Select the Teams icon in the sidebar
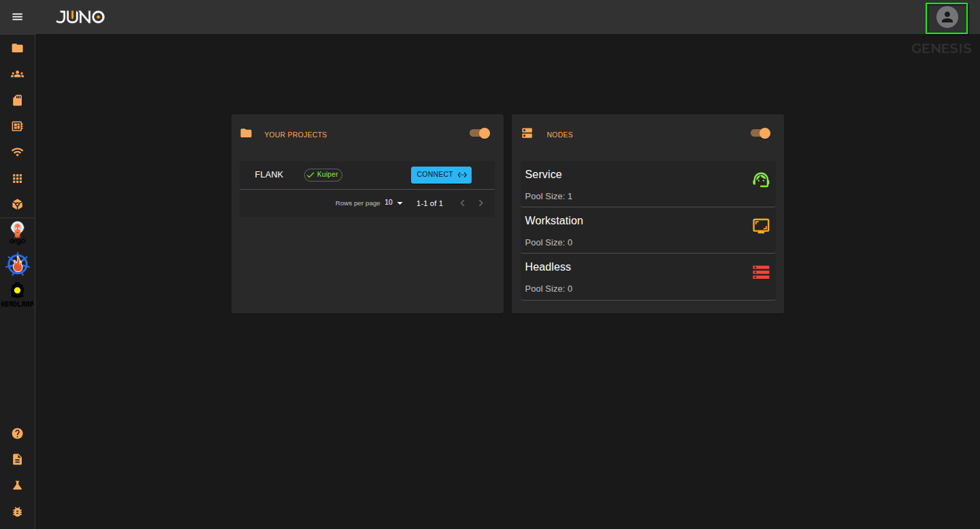This screenshot has width=980, height=529. pos(17,74)
